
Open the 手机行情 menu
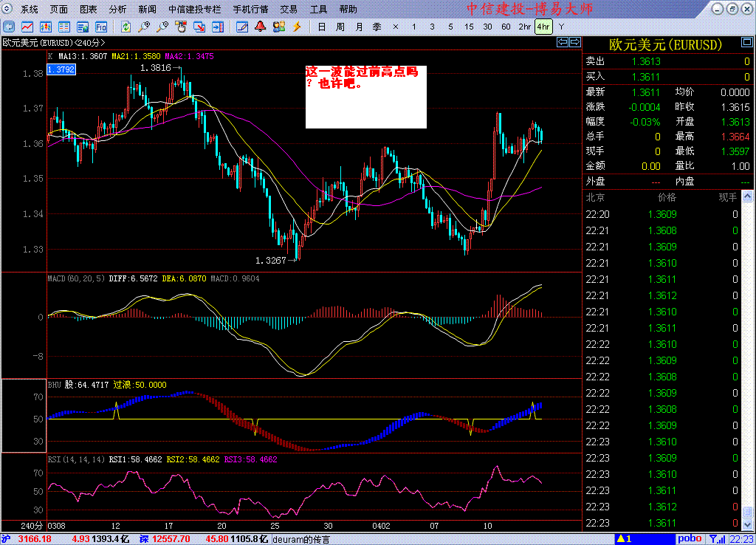(x=251, y=9)
